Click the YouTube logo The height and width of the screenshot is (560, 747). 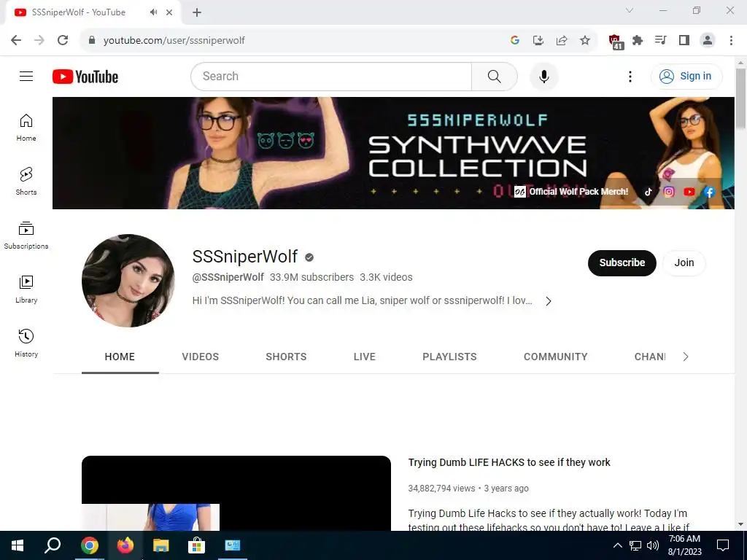[x=85, y=77]
